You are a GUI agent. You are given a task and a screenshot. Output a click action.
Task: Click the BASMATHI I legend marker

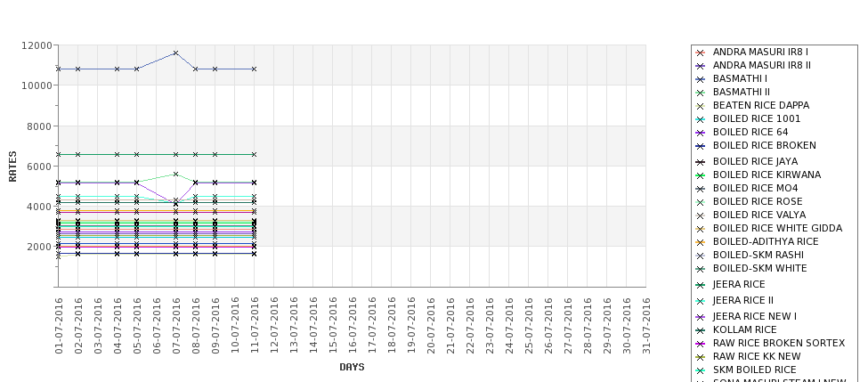(x=701, y=80)
